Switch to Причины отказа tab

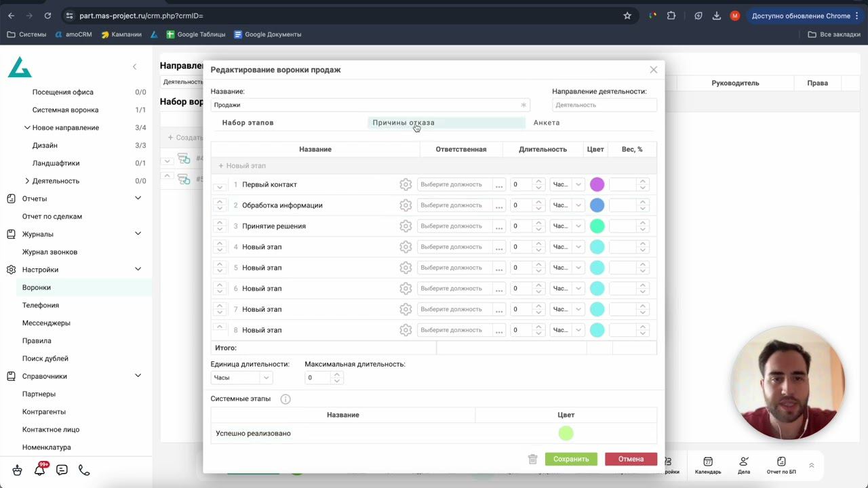click(x=403, y=123)
